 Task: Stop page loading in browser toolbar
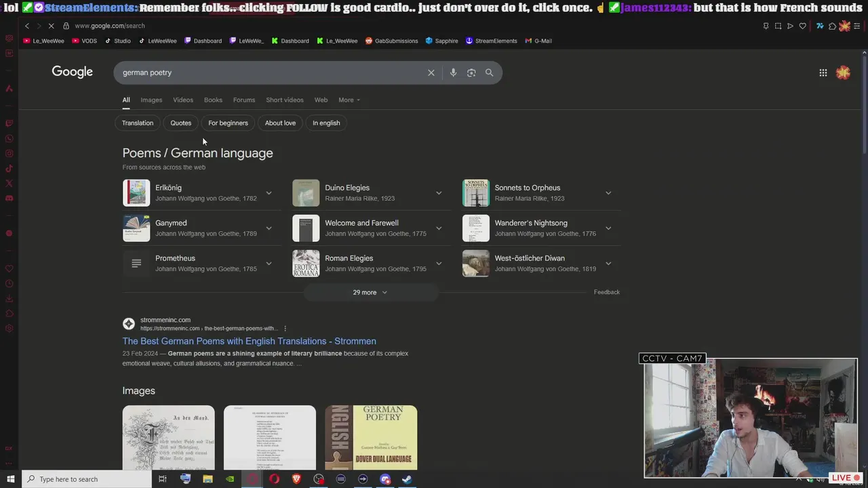[51, 26]
